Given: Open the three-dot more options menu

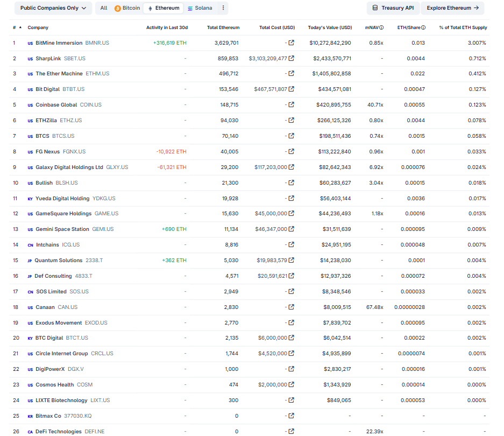Looking at the screenshot, I should [224, 8].
